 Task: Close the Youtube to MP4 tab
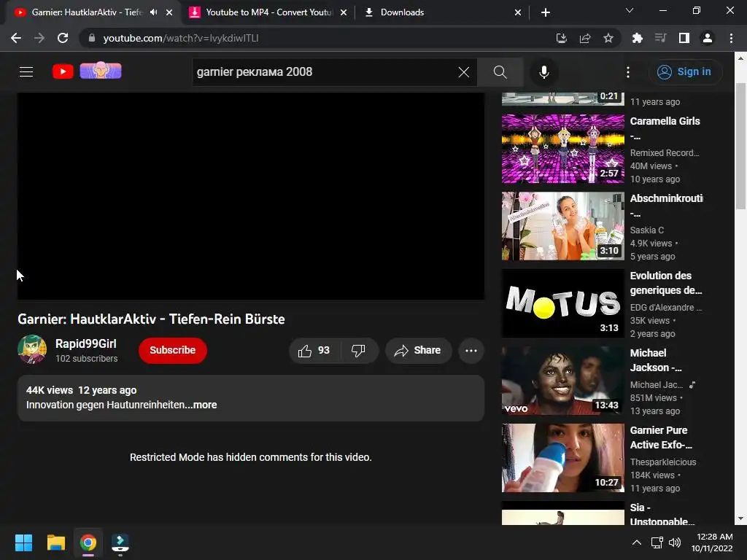pos(344,12)
